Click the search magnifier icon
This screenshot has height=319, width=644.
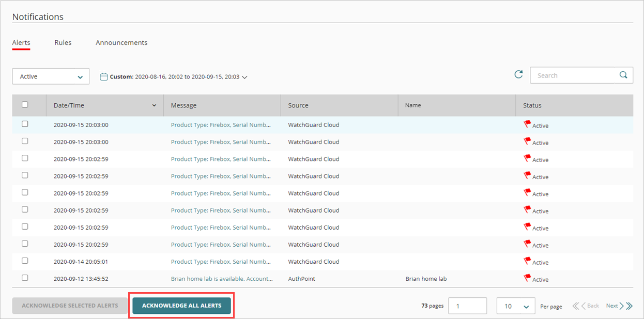pyautogui.click(x=623, y=75)
